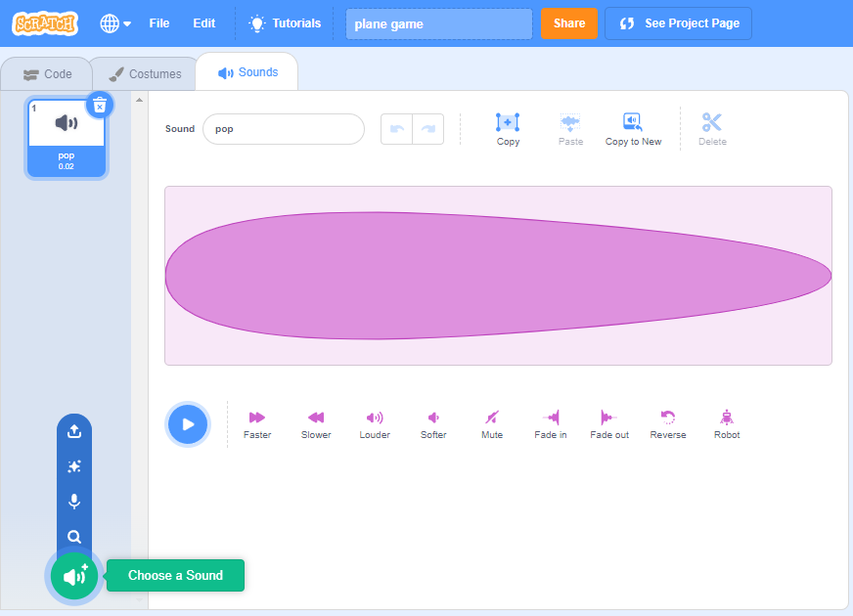Delete pop sound with trash icon

tap(100, 105)
